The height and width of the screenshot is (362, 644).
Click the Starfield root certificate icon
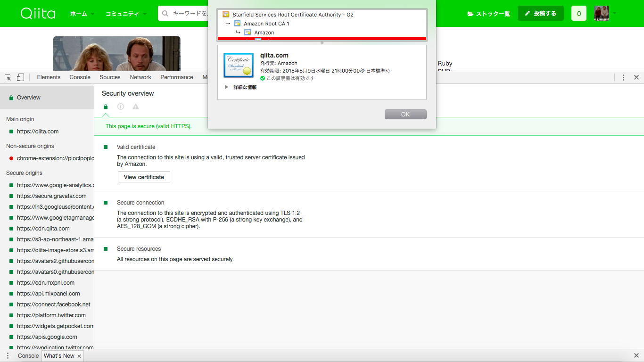[x=226, y=15]
